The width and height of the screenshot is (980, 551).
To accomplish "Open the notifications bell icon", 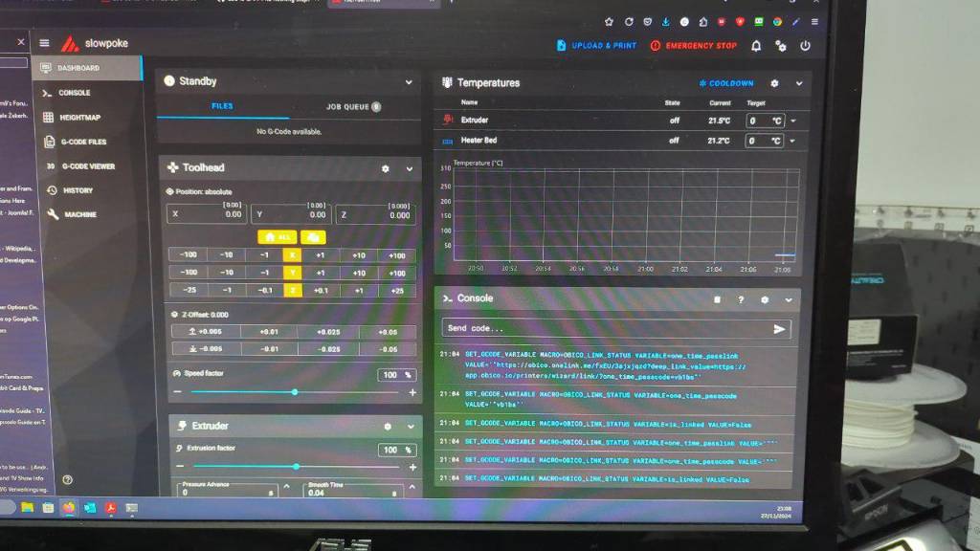I will point(756,46).
